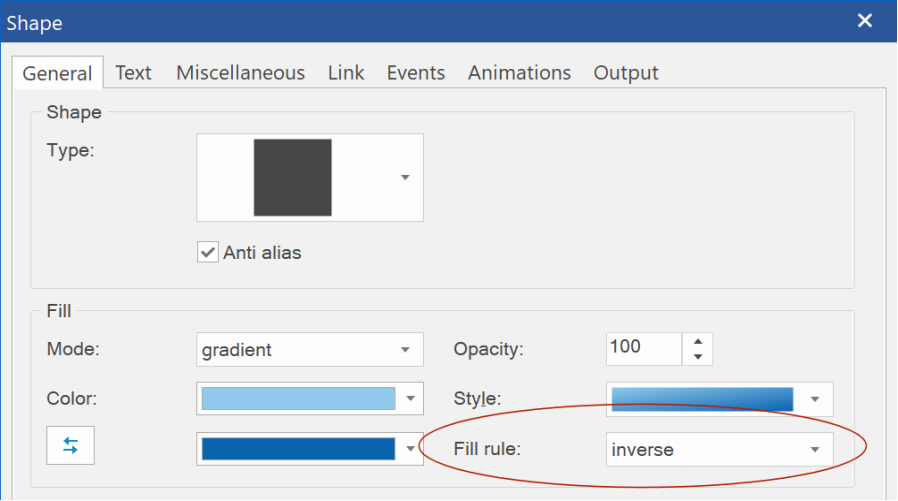
Task: Pick the light blue first color swatch
Action: click(298, 399)
